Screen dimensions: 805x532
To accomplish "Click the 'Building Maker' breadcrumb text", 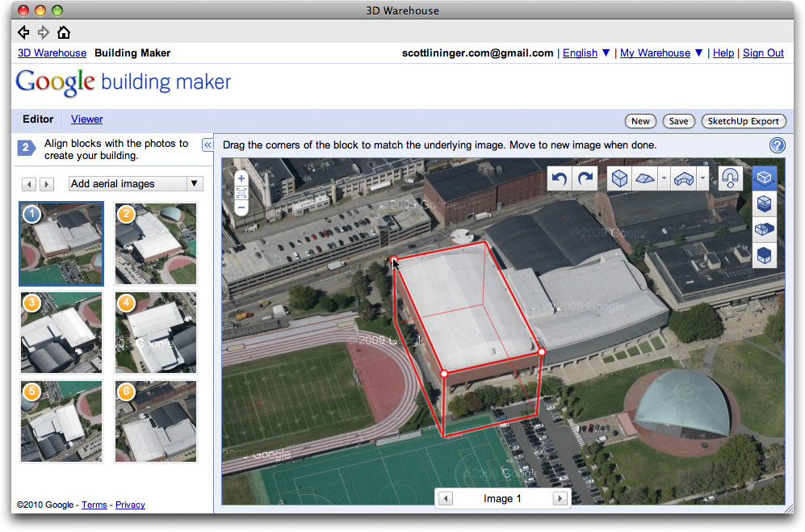I will click(x=132, y=53).
